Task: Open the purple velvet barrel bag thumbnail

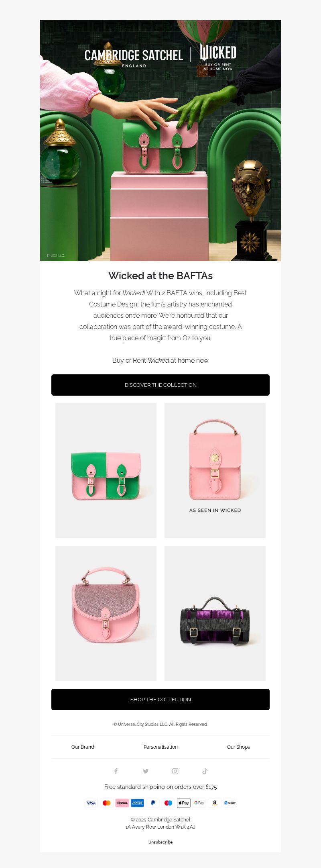Action: click(215, 614)
